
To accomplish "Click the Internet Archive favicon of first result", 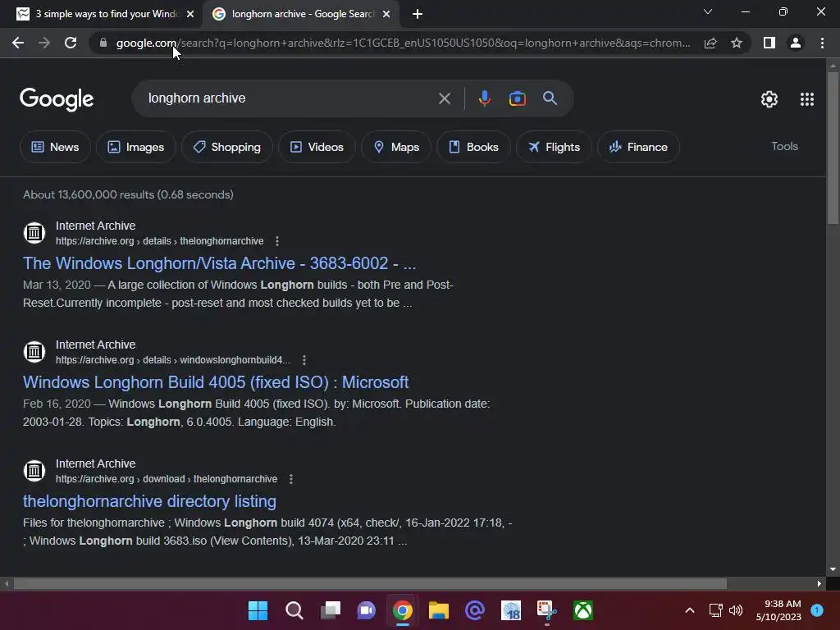I will pyautogui.click(x=34, y=233).
